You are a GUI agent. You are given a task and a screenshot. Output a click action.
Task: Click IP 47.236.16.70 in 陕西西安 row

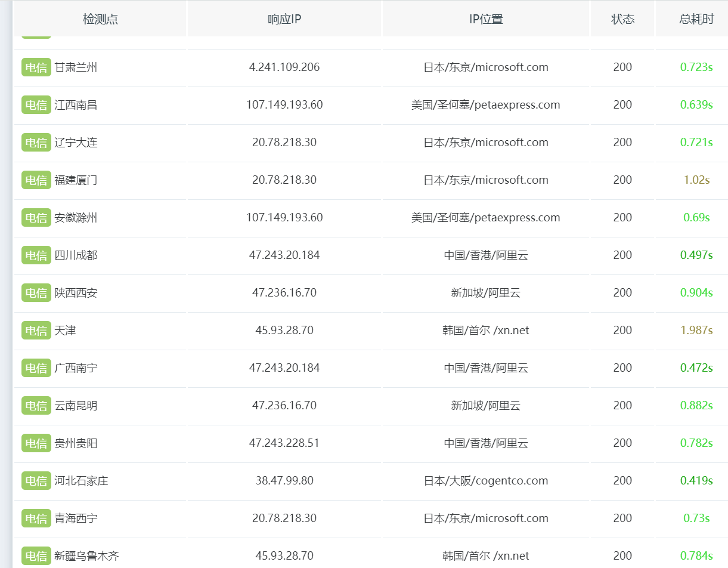284,293
